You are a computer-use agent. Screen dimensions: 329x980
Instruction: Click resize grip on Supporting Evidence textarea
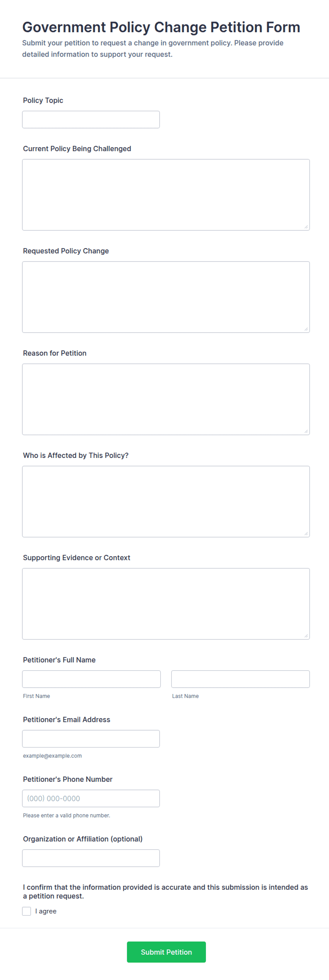coord(306,636)
